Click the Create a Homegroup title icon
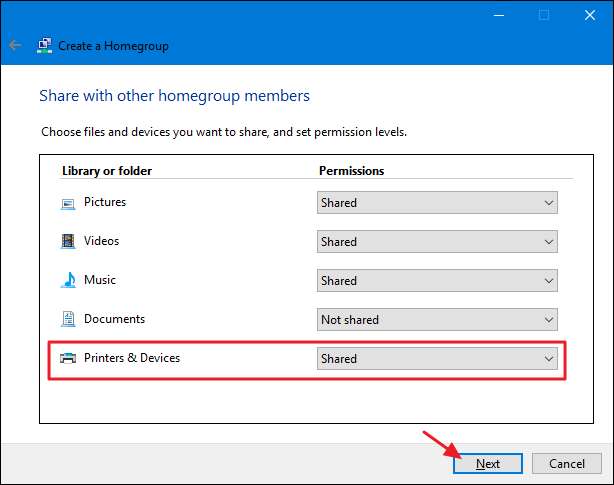614x485 pixels. tap(44, 45)
